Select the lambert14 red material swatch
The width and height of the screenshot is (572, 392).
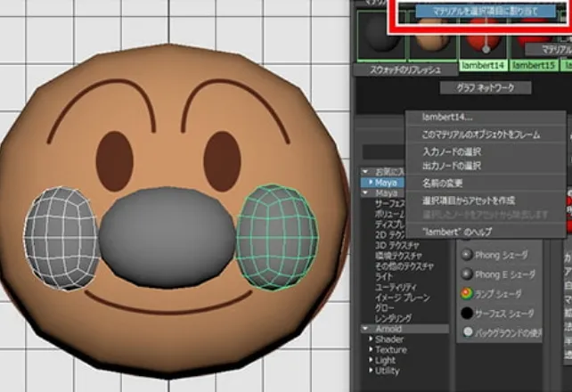point(484,38)
